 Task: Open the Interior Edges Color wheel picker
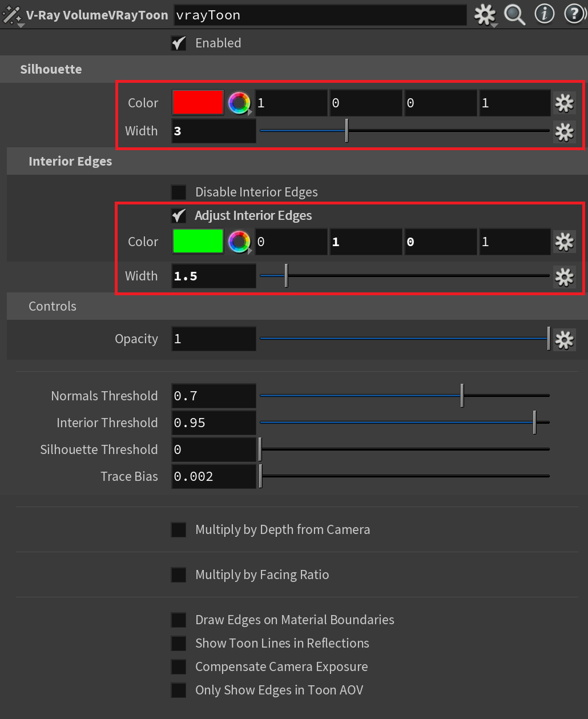[239, 242]
